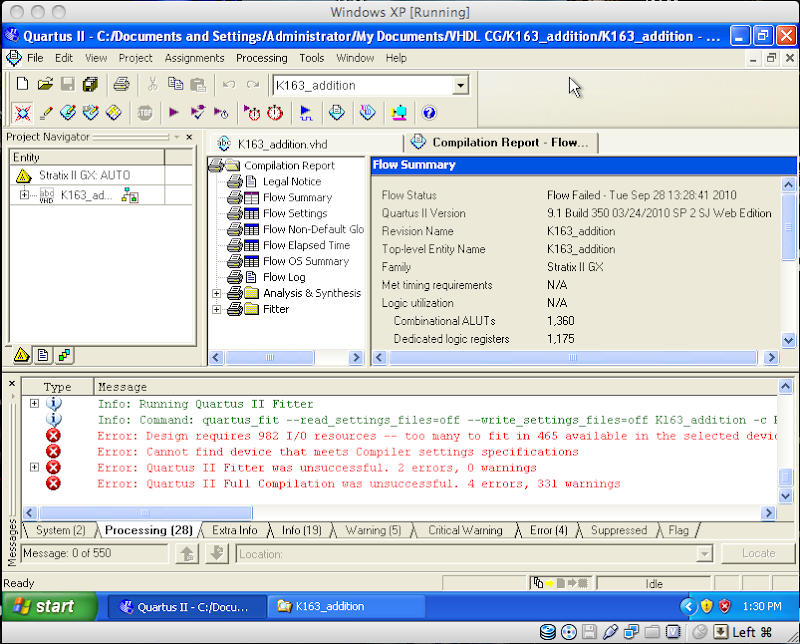Switch to the K163_addition.vhd editor tab
The width and height of the screenshot is (800, 644).
tap(281, 143)
